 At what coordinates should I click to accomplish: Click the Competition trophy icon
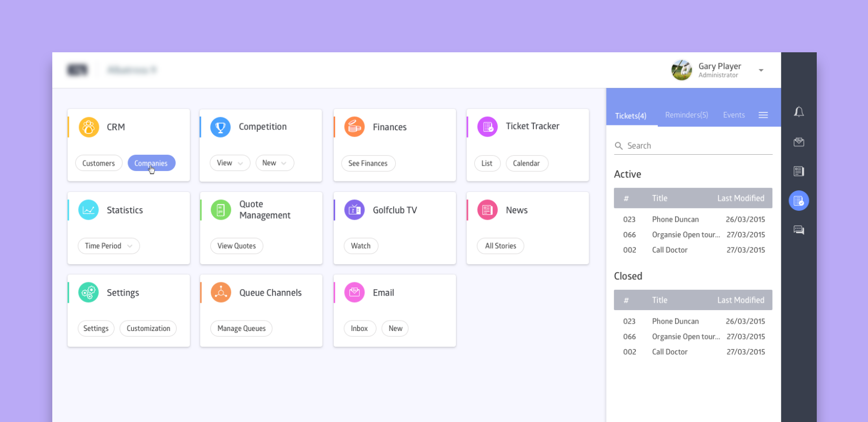point(221,127)
